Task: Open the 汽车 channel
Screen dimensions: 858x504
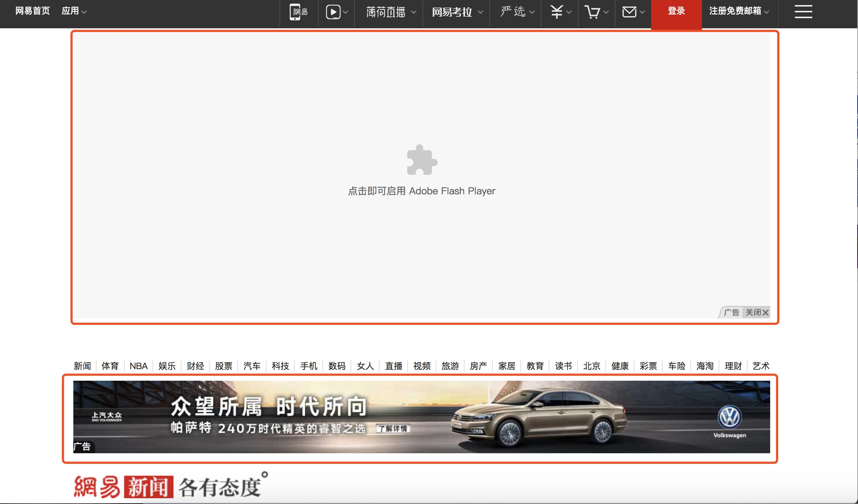Action: (252, 366)
